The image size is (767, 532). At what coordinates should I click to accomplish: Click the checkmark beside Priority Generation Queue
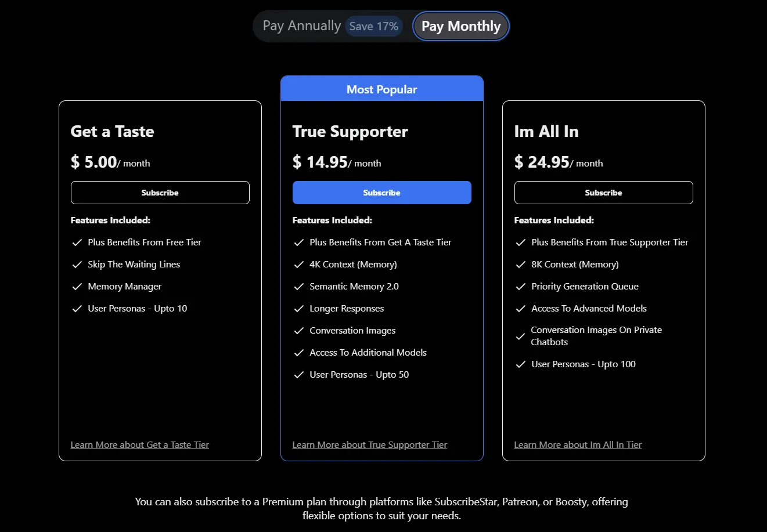point(521,286)
